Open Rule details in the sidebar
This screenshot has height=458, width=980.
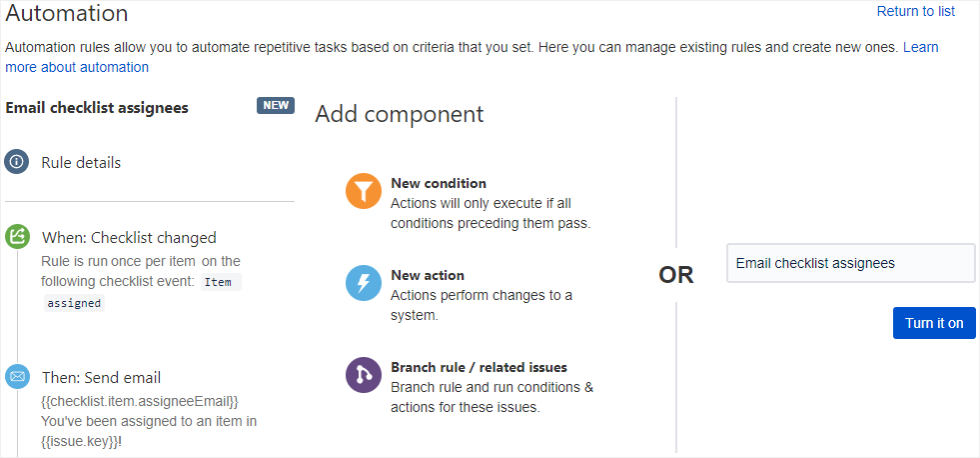(81, 162)
